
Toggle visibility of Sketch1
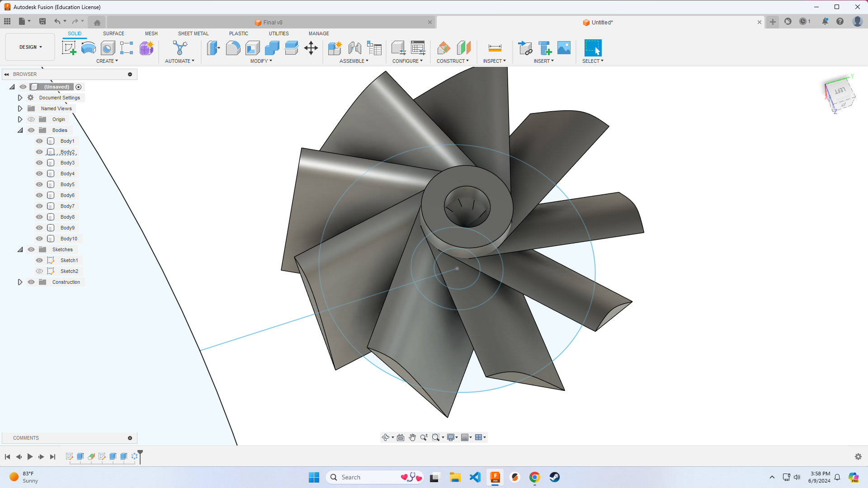40,260
